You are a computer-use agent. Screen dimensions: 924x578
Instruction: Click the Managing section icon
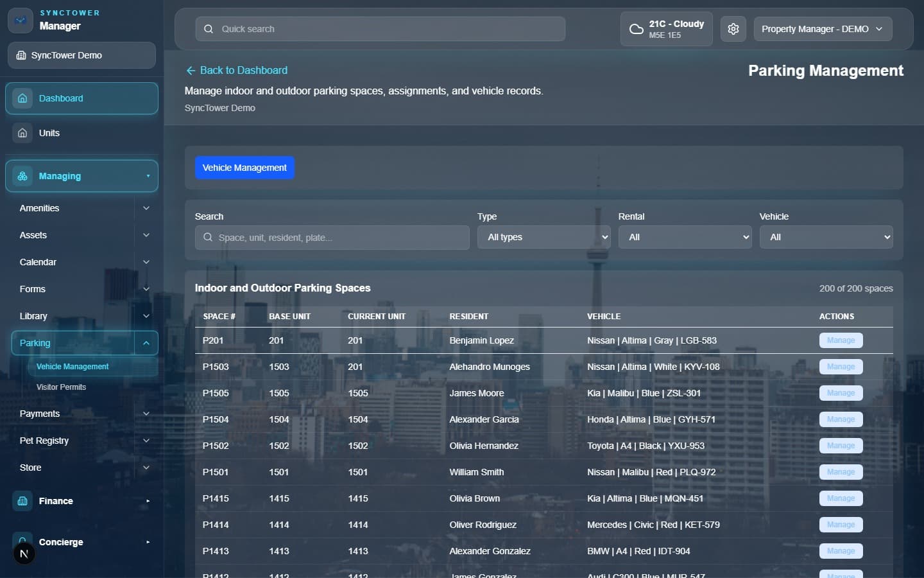pyautogui.click(x=22, y=176)
